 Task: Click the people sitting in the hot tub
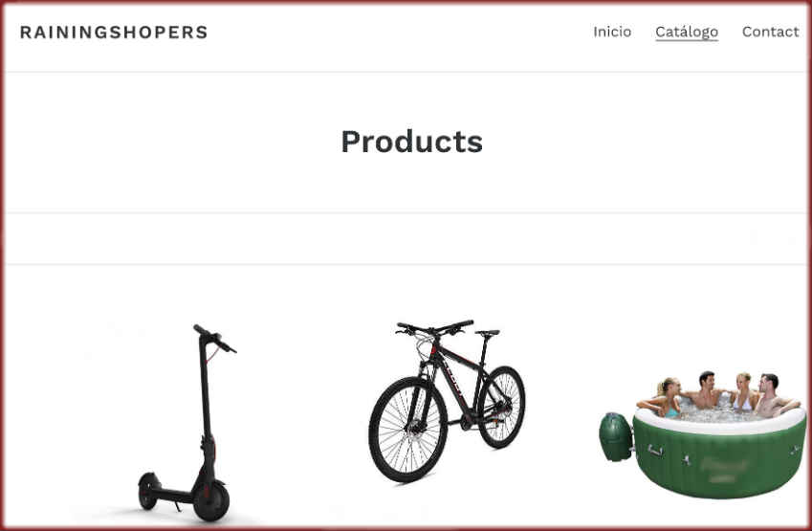[x=718, y=395]
